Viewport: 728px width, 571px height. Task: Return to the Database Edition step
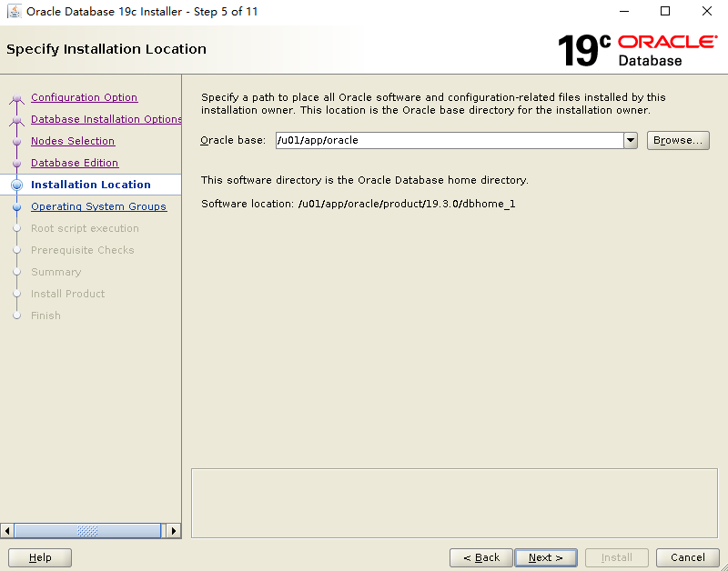[74, 163]
